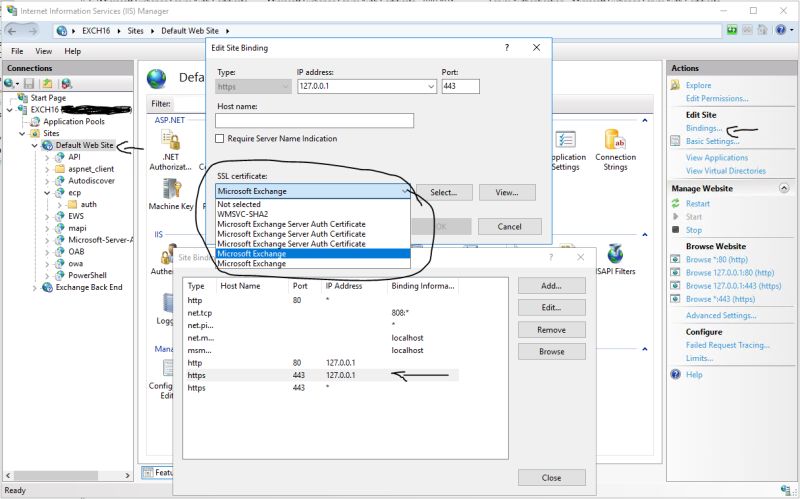The width and height of the screenshot is (800, 499).
Task: Expand the Exchange Back End node
Action: [x=35, y=288]
